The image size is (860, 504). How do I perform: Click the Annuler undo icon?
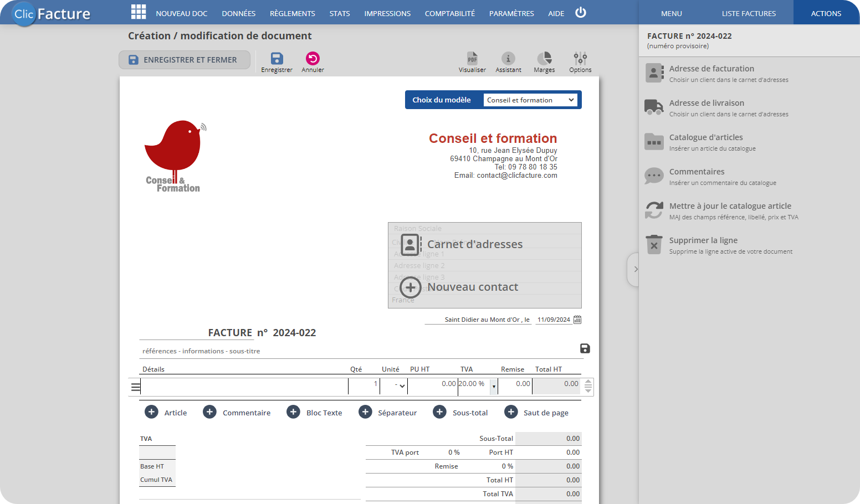[x=313, y=58]
